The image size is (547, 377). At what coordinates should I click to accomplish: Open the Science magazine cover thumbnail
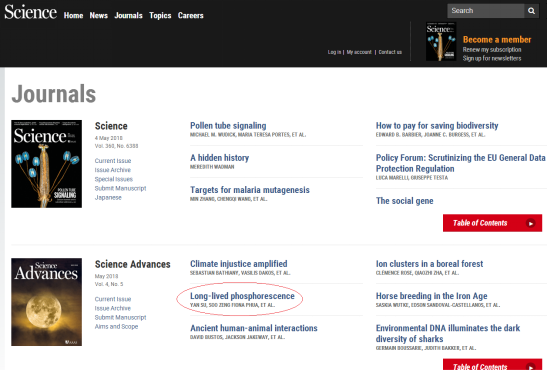point(46,164)
